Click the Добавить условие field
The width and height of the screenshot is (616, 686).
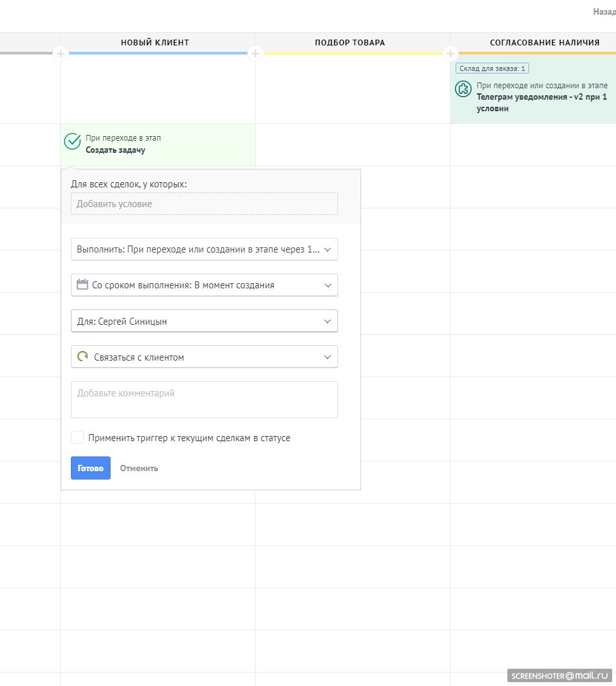tap(204, 204)
